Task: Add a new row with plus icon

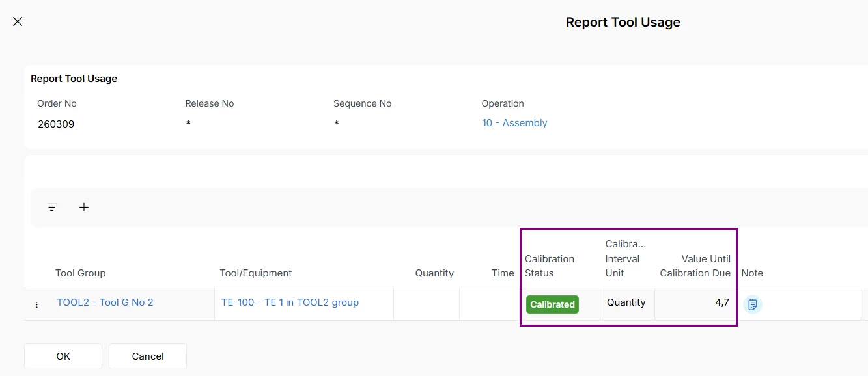Action: (84, 208)
